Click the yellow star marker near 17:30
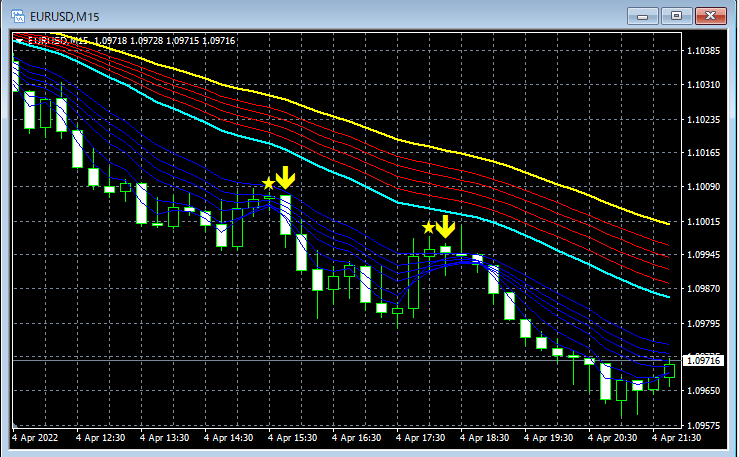The width and height of the screenshot is (739, 457). pyautogui.click(x=428, y=228)
